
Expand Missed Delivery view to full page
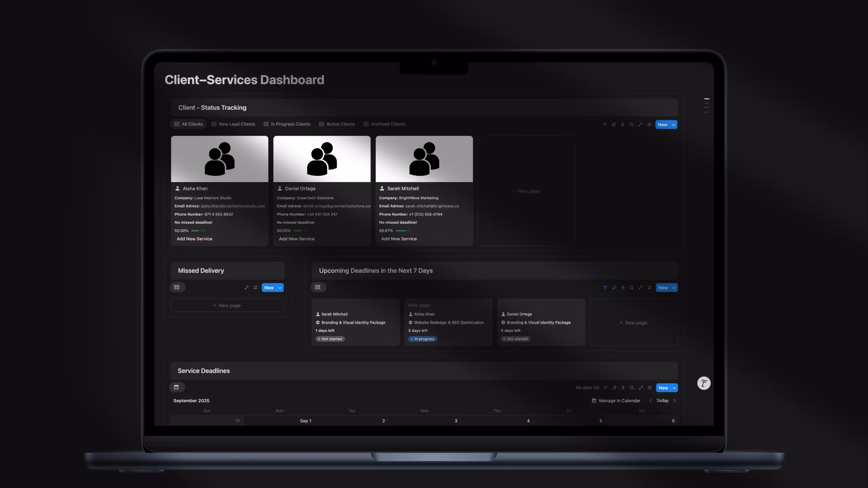point(246,288)
